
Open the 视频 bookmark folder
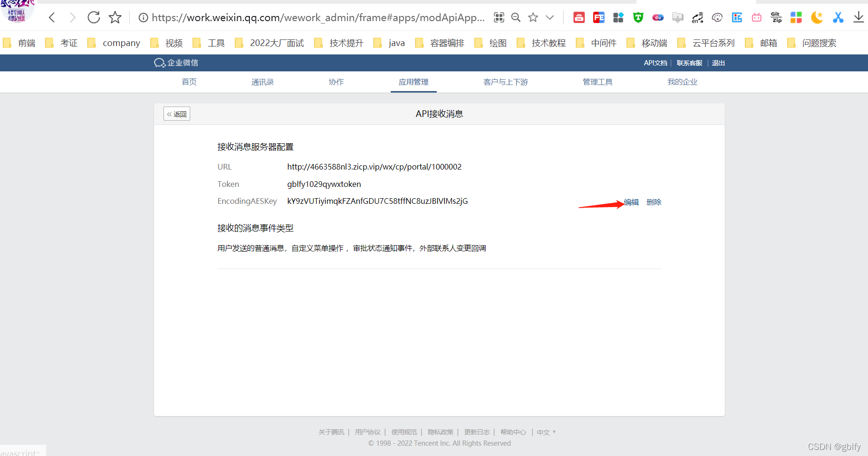coord(167,43)
